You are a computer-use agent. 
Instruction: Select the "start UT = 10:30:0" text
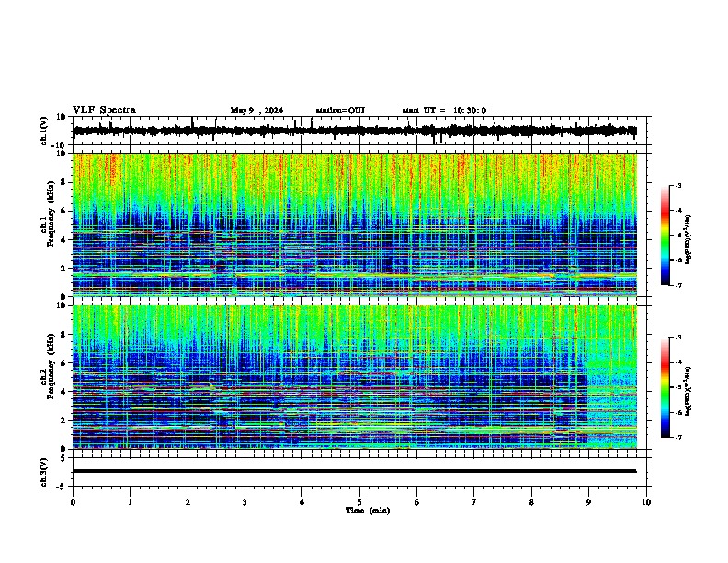click(x=444, y=110)
